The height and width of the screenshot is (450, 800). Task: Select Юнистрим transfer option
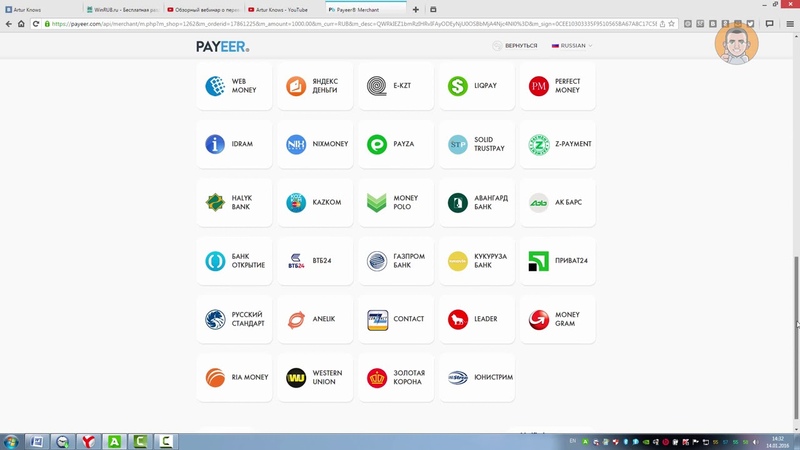tap(477, 378)
